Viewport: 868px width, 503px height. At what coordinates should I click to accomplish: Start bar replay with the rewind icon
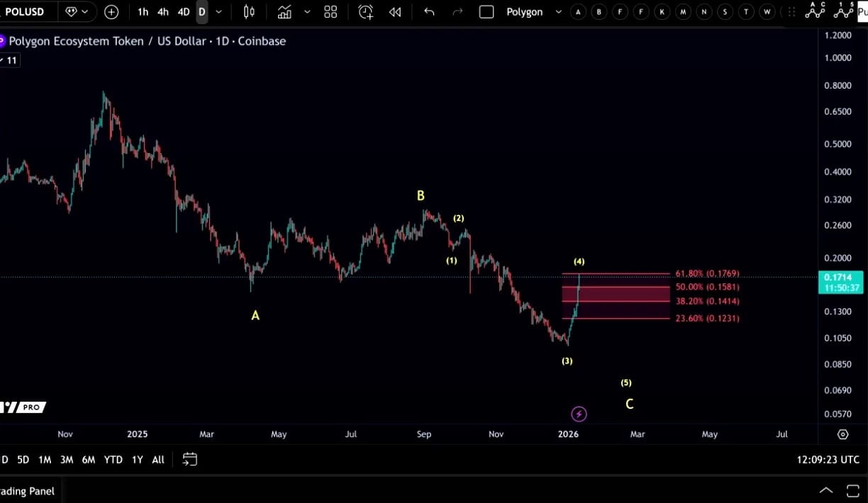(x=395, y=12)
